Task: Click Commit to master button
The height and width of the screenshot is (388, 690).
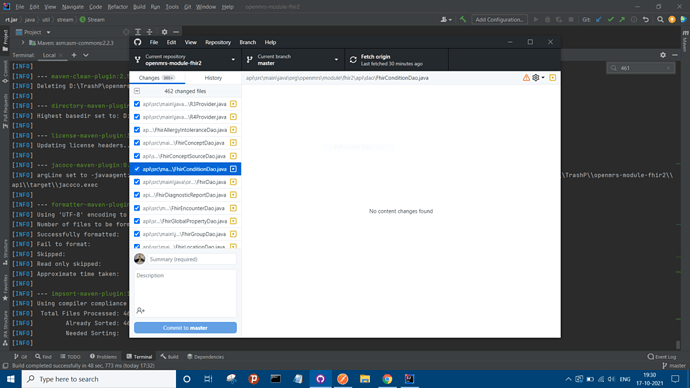Action: 185,328
